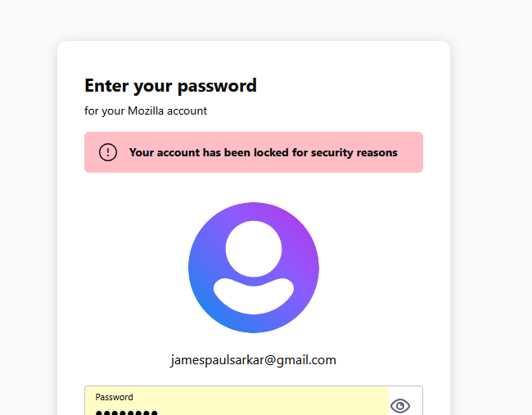Image resolution: width=532 pixels, height=415 pixels.
Task: Click the 'Enter your password' heading
Action: point(170,86)
